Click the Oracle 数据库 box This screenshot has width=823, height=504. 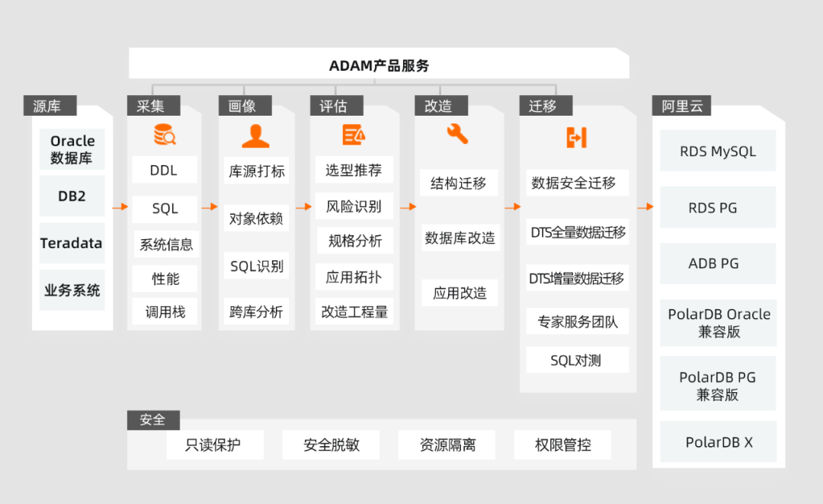pos(72,149)
